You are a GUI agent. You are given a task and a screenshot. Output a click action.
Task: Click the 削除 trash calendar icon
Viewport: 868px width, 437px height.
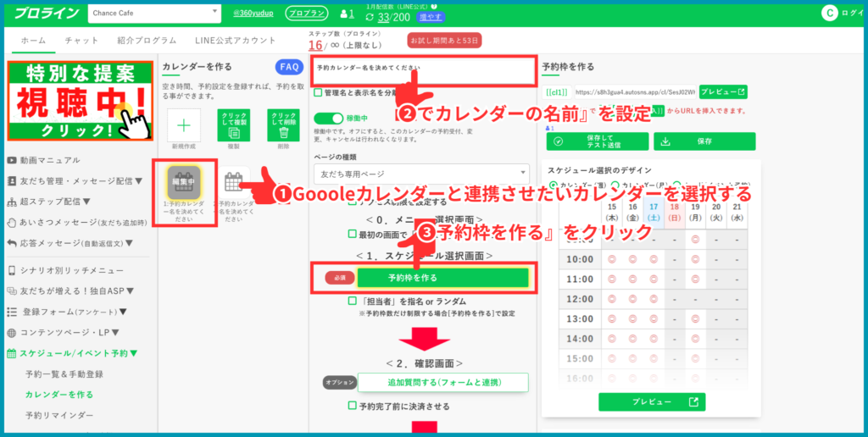pos(283,125)
